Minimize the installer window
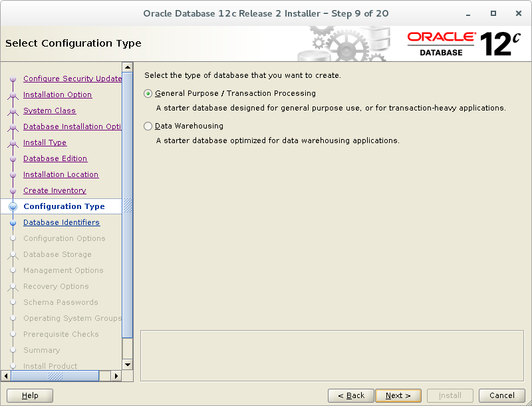 point(468,13)
